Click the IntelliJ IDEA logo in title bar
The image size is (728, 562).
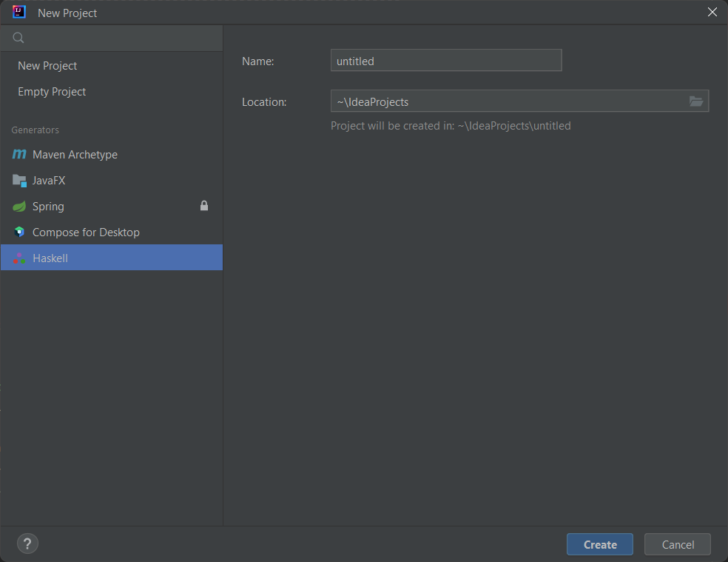[19, 12]
